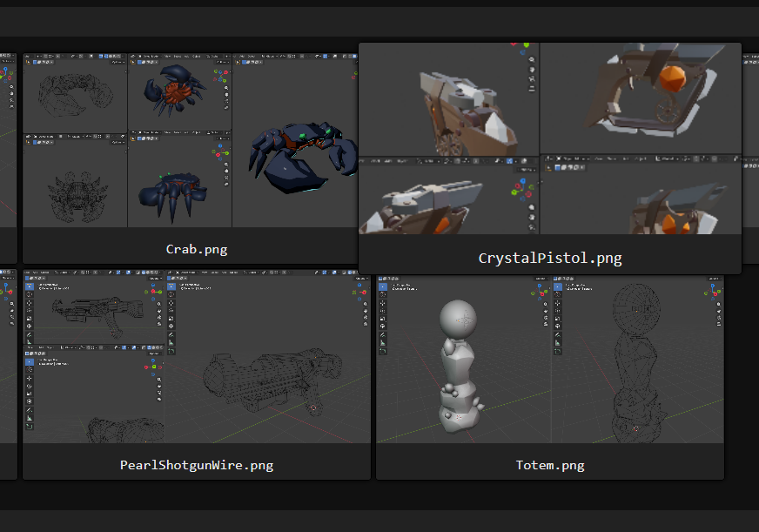Screen dimensions: 759x532
Task: Click the Box Select tool in Totem's wireframe viewport
Action: point(558,286)
